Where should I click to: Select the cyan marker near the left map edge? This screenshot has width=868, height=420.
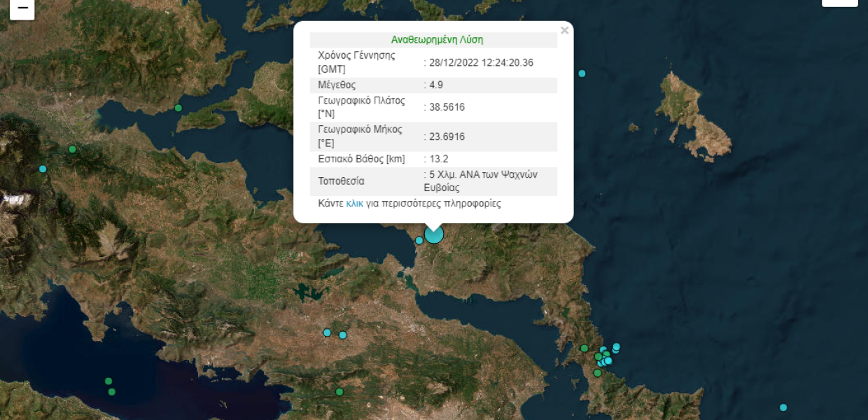click(43, 169)
